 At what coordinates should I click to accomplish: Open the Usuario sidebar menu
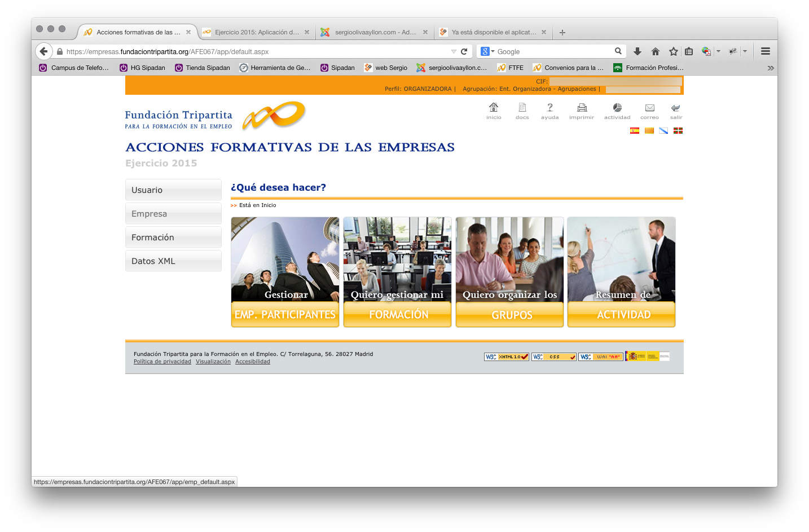point(173,190)
